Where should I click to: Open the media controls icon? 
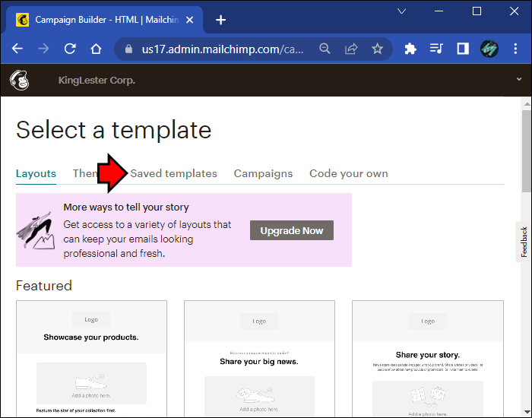tap(436, 49)
